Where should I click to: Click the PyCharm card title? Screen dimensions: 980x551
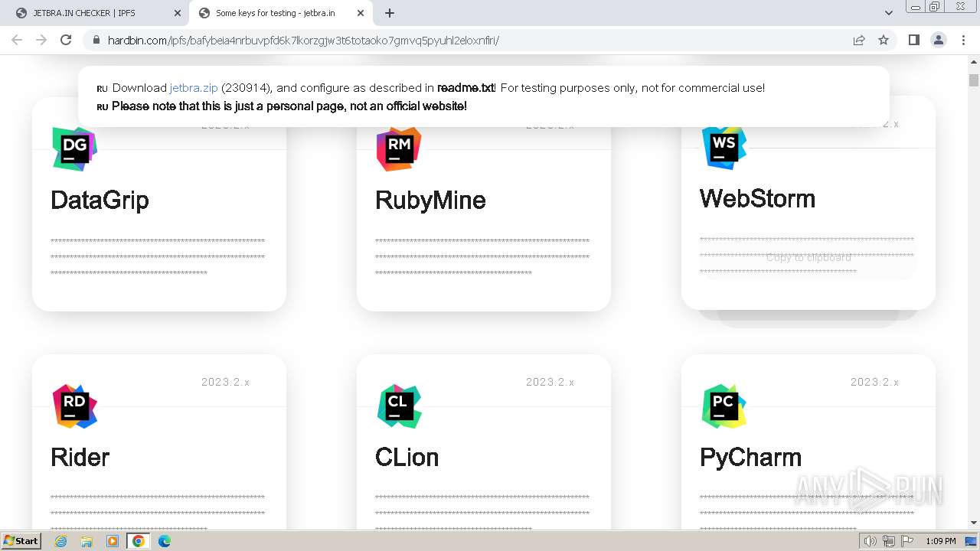(x=750, y=458)
